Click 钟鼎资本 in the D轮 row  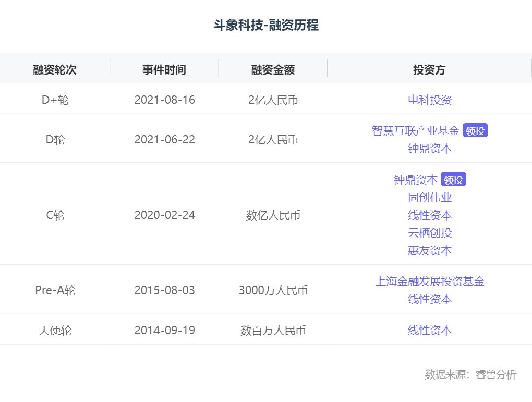click(x=430, y=149)
